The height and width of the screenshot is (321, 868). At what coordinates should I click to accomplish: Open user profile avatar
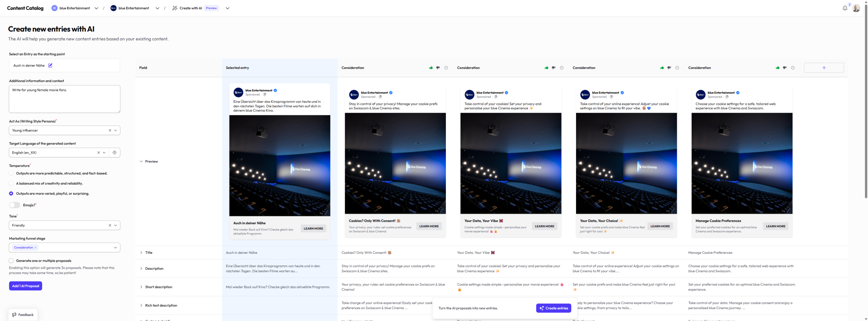(856, 8)
